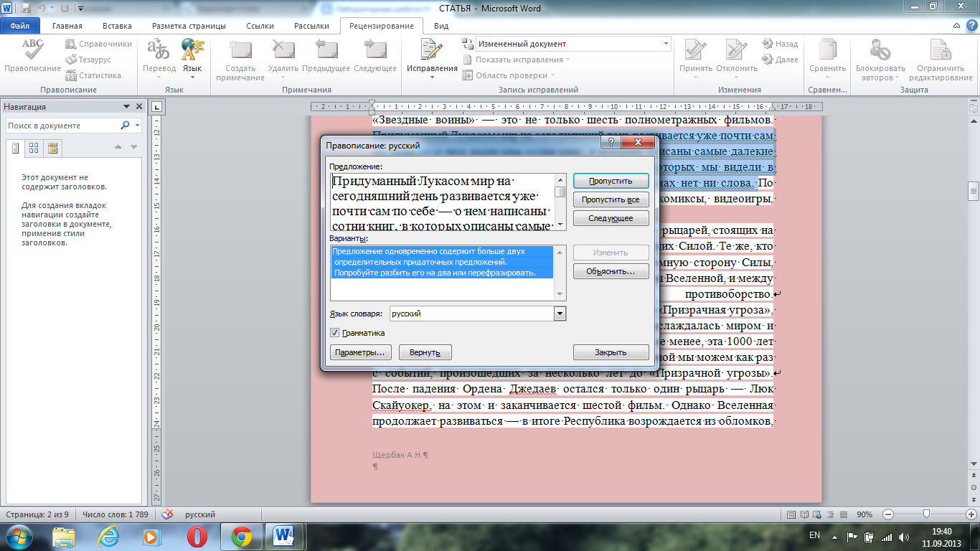Screen dimensions: 980x551
Task: Open Язык словаря combo box
Action: pos(478,314)
